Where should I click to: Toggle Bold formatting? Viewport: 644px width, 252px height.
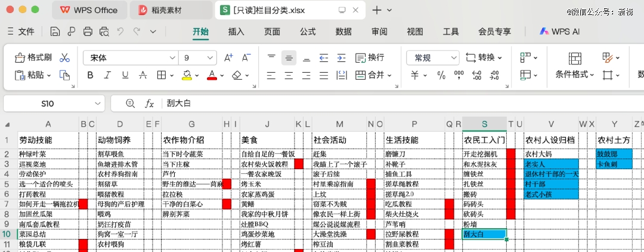[90, 75]
